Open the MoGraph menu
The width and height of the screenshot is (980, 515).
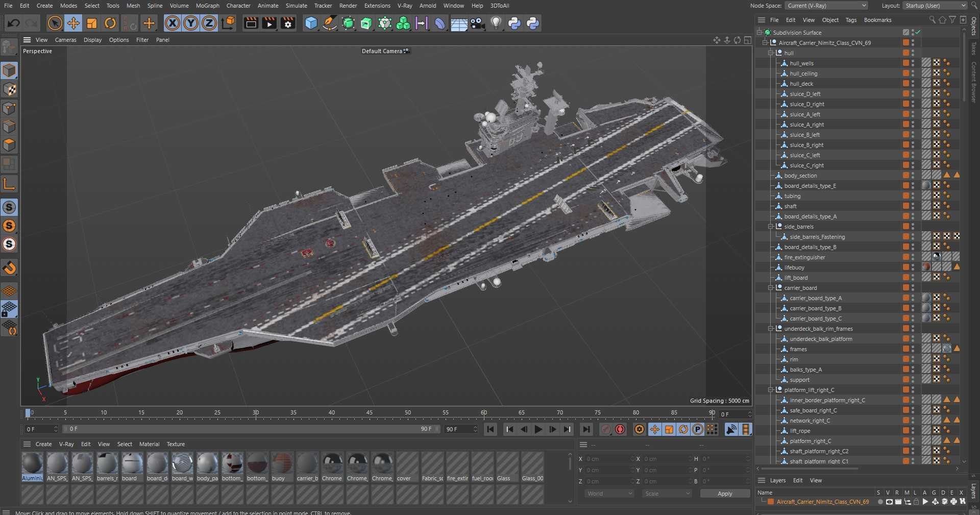[207, 6]
